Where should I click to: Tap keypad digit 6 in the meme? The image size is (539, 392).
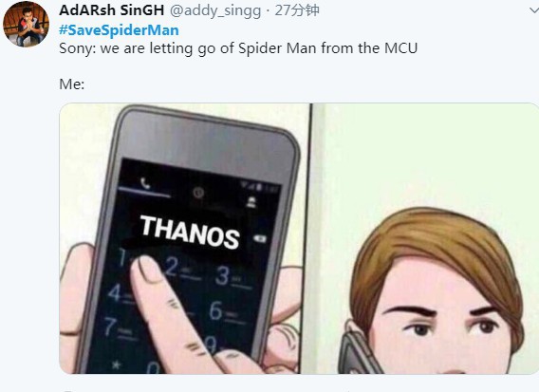[x=215, y=310]
